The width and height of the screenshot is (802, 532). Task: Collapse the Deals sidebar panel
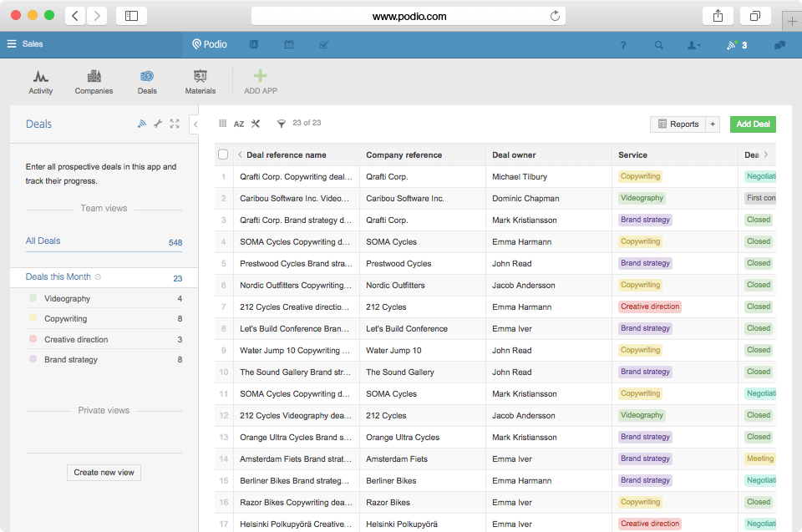pos(195,124)
